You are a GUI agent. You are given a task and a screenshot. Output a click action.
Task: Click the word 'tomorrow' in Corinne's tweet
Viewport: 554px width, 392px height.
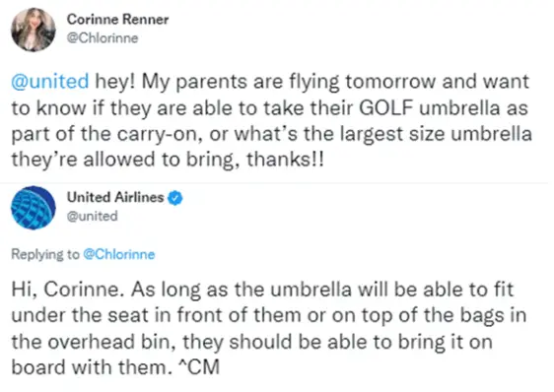coord(390,81)
